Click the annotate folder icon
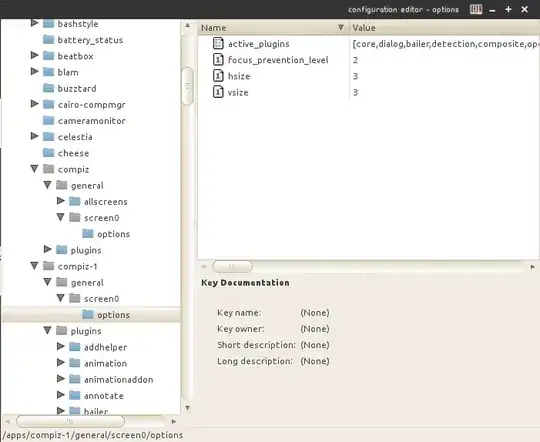 tap(75, 395)
